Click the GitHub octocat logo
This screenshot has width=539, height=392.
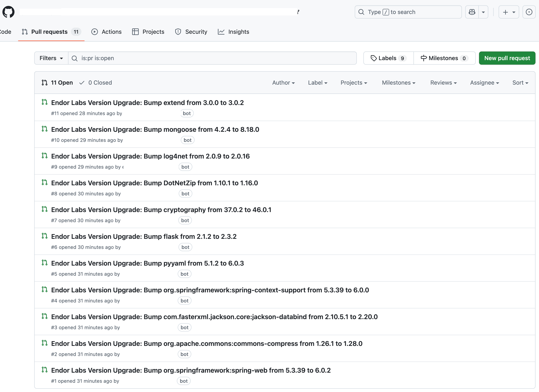8,12
